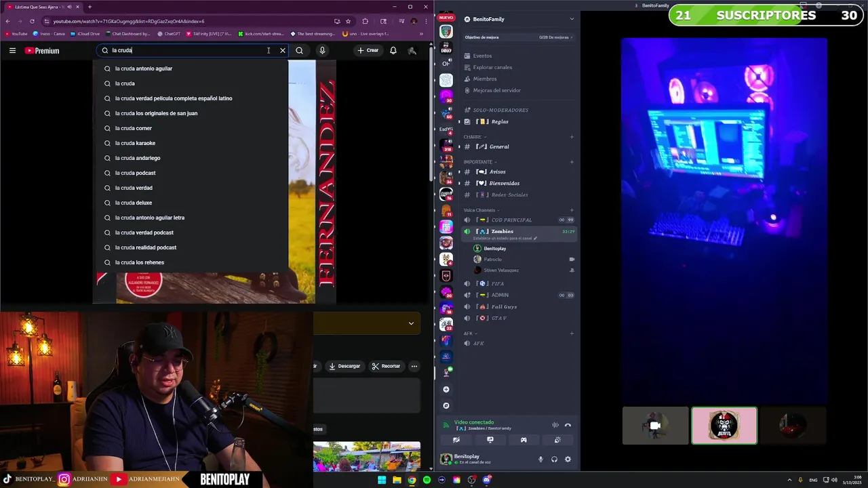Share your screen in Discord
The image size is (868, 488).
490,440
